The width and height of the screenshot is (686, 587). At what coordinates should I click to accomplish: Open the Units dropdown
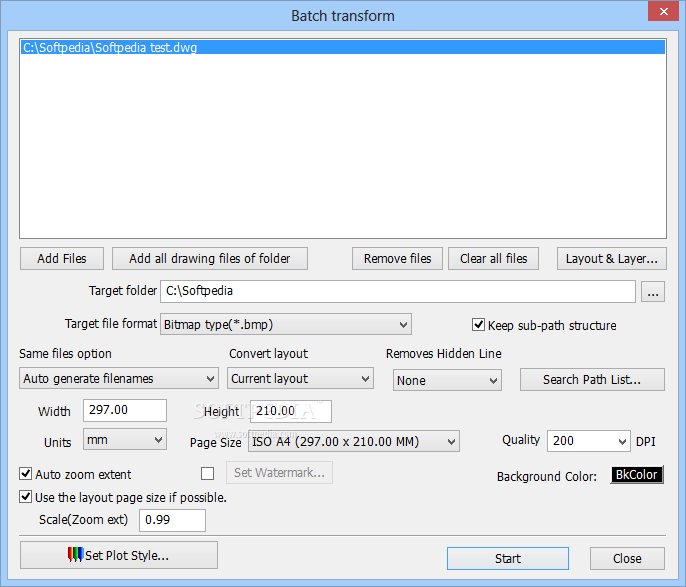(x=125, y=440)
